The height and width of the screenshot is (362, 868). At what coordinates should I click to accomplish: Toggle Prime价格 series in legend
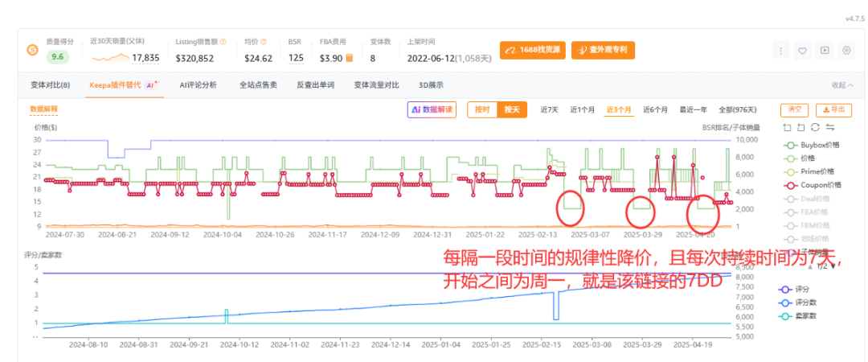(x=810, y=172)
